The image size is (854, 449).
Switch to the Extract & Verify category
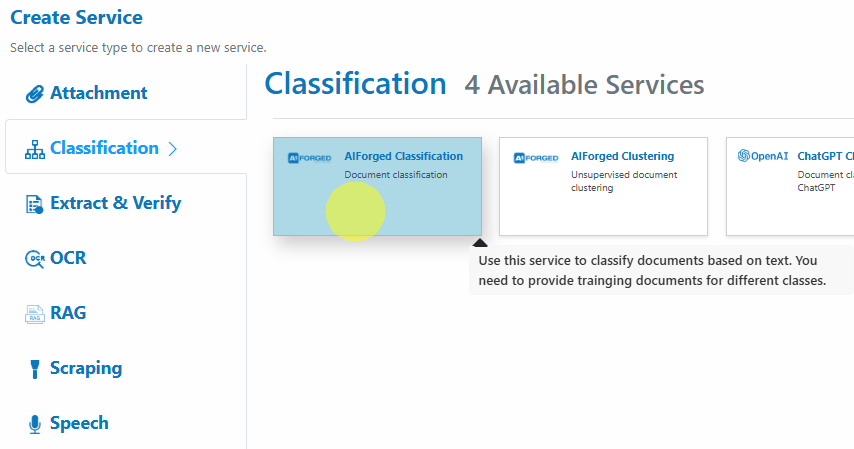115,203
